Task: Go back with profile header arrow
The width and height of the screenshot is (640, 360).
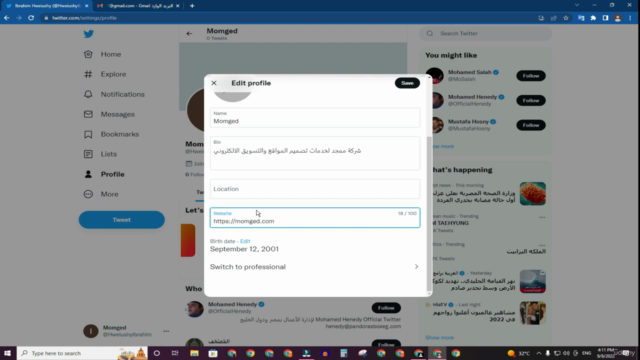Action: tap(189, 34)
